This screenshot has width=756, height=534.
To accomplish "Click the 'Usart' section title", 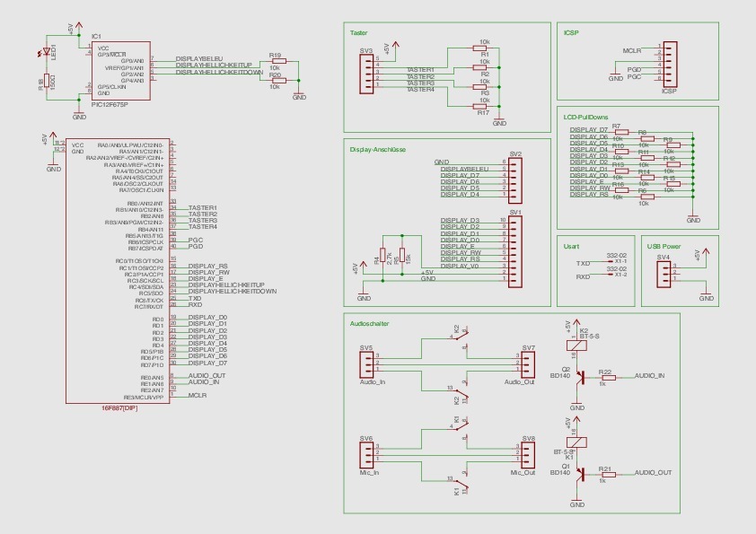I will pos(571,246).
